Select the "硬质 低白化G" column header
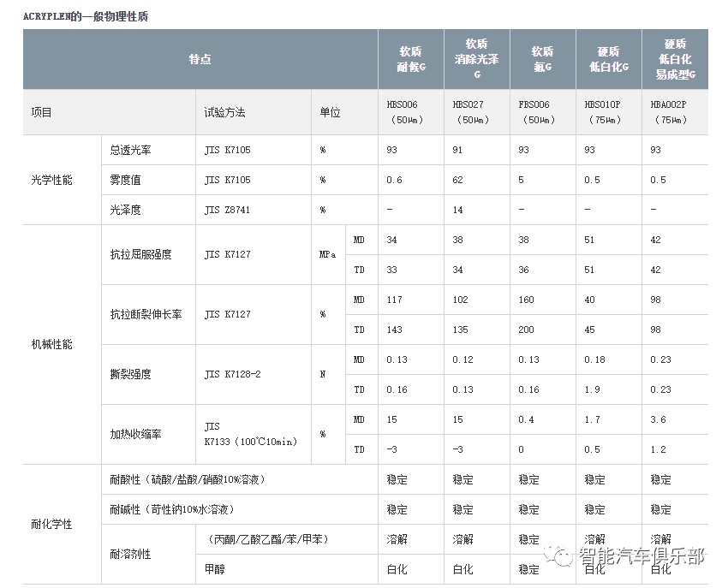Image resolution: width=728 pixels, height=588 pixels. pyautogui.click(x=609, y=59)
